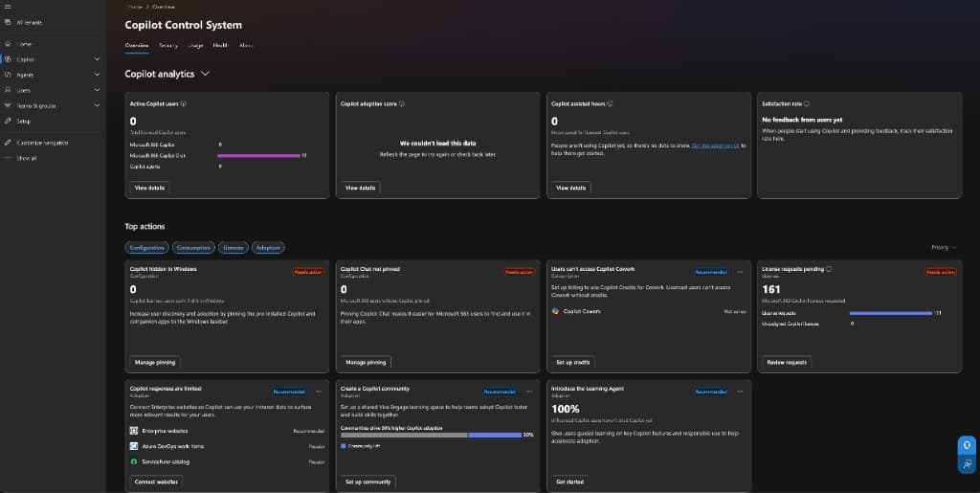Click the Setup wrench icon in sidebar
The height and width of the screenshot is (493, 980).
click(x=8, y=122)
